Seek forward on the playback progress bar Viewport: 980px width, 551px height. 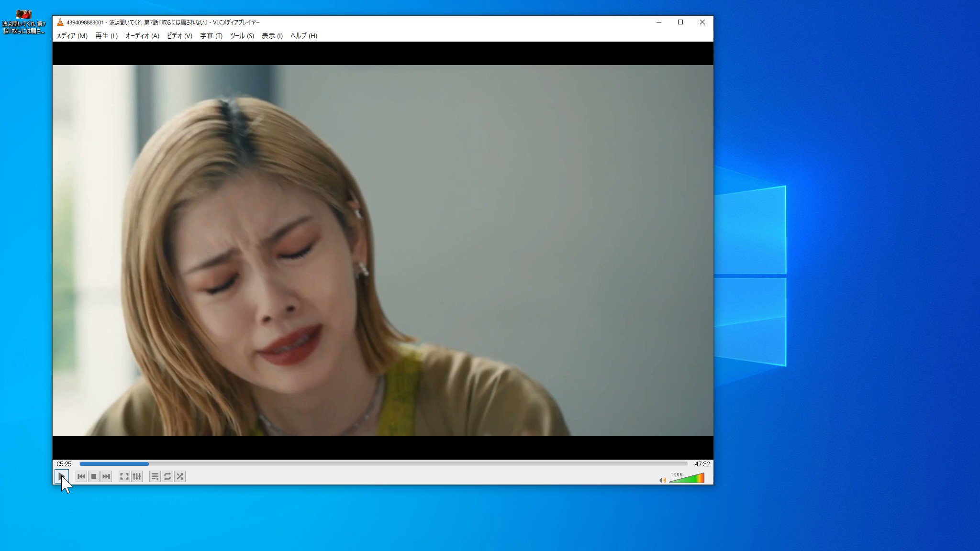point(383,464)
